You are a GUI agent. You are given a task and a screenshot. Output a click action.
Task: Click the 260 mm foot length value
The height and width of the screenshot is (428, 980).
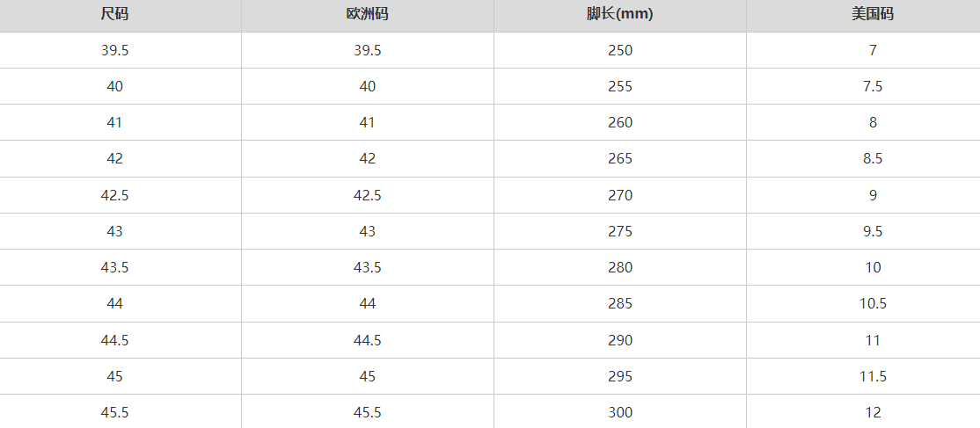619,122
